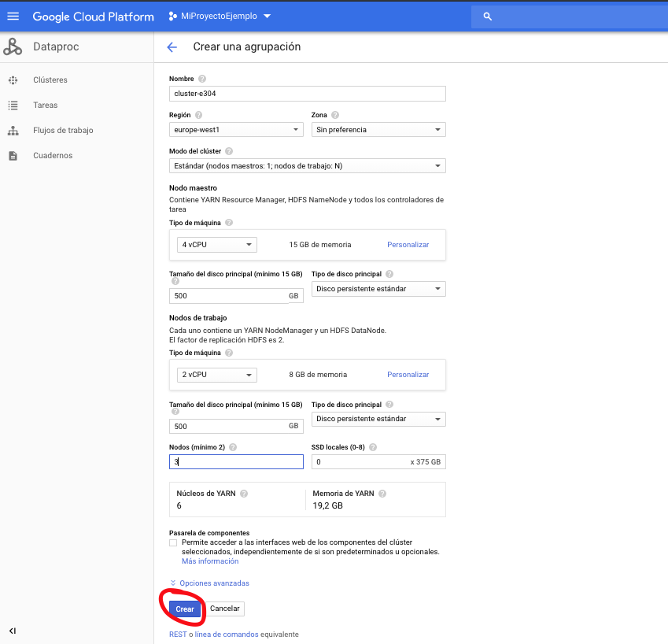Click help icon under master disk size label

pyautogui.click(x=175, y=281)
